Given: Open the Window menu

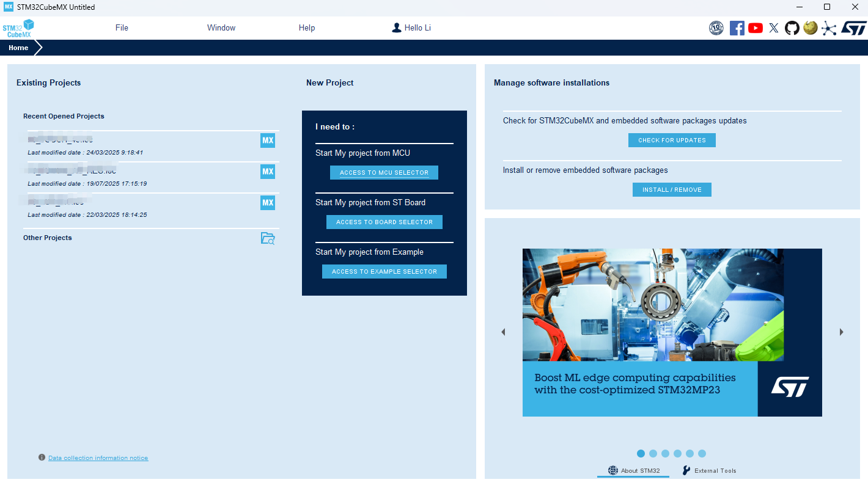Looking at the screenshot, I should pos(221,27).
